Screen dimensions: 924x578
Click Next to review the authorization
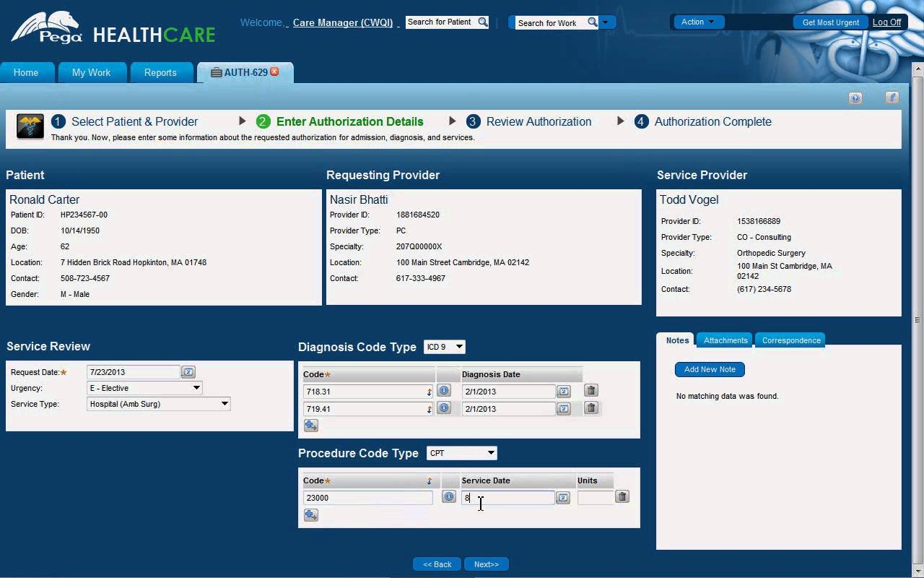[487, 564]
